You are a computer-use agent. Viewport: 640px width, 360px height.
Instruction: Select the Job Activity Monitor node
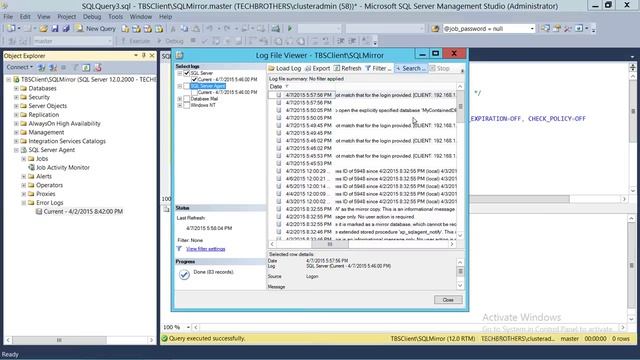(59, 167)
